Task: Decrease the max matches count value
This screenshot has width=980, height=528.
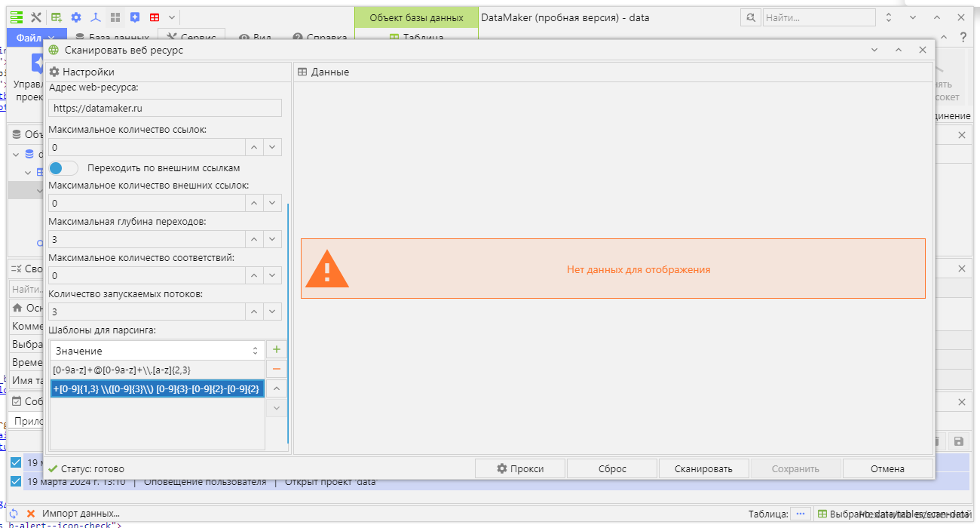Action: [273, 275]
